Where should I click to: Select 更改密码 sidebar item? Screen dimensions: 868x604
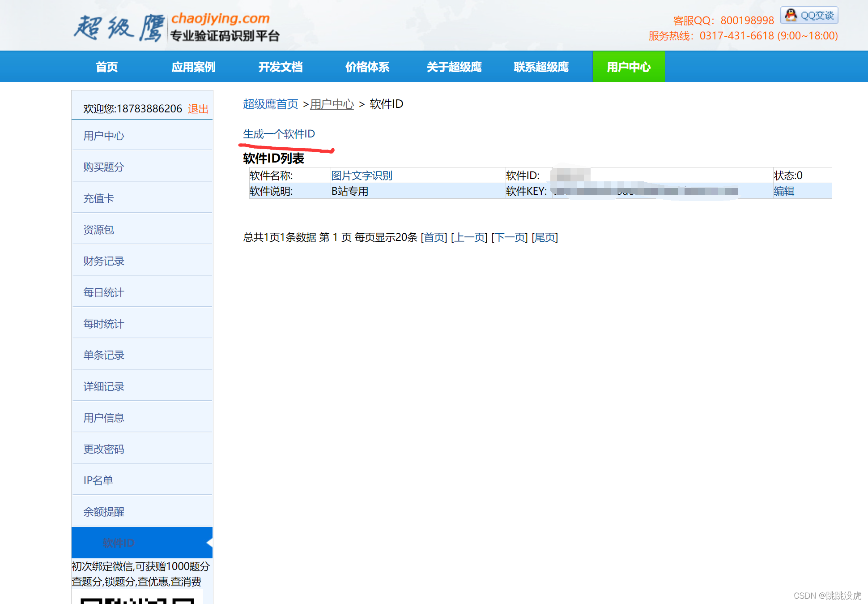(x=104, y=449)
